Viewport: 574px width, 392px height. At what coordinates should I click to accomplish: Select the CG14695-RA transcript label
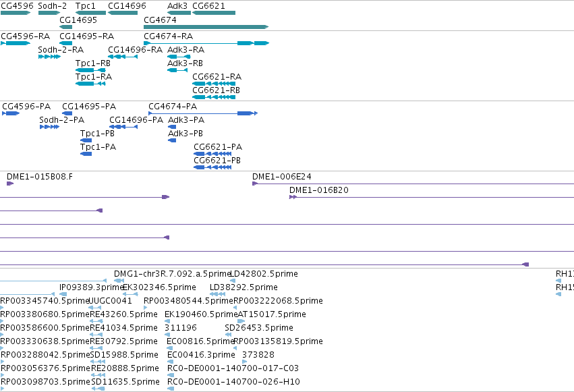pyautogui.click(x=87, y=36)
